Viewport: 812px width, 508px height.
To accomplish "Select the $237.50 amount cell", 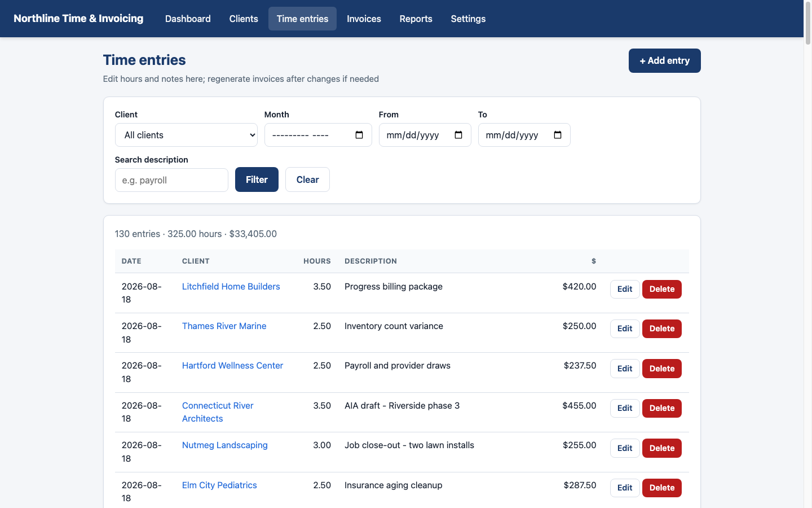I will tap(580, 365).
